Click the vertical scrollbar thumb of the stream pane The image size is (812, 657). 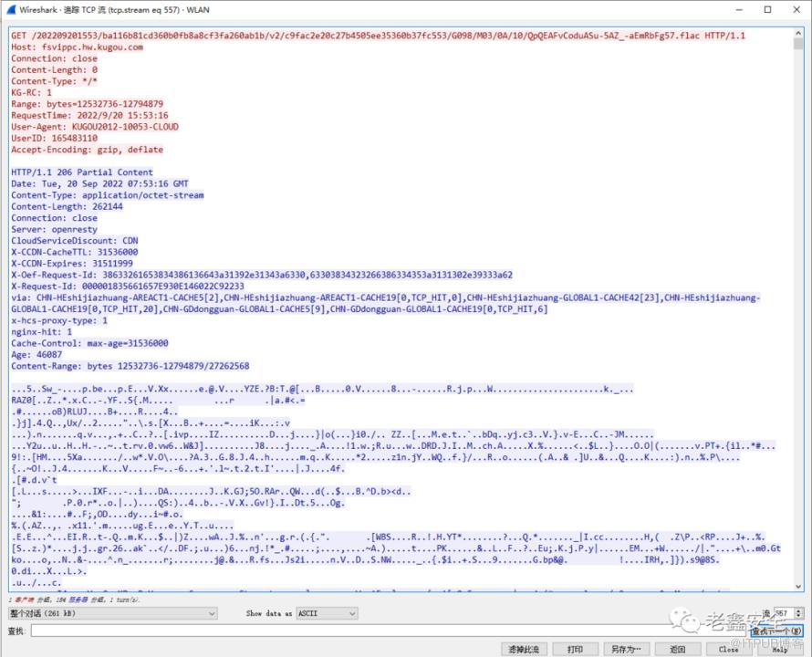click(x=798, y=44)
